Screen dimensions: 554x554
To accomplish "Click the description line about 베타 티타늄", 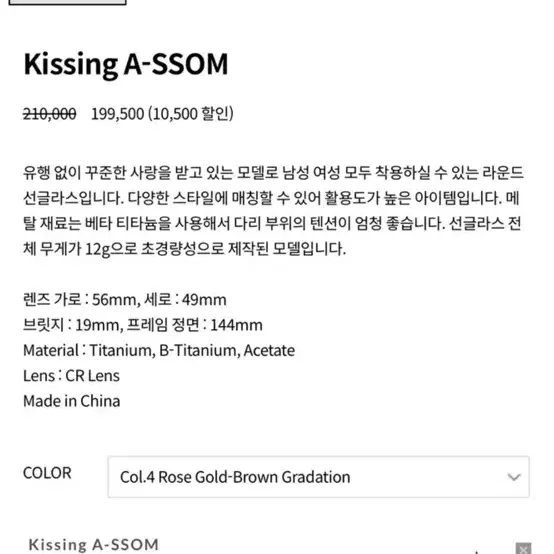I will pos(272,224).
